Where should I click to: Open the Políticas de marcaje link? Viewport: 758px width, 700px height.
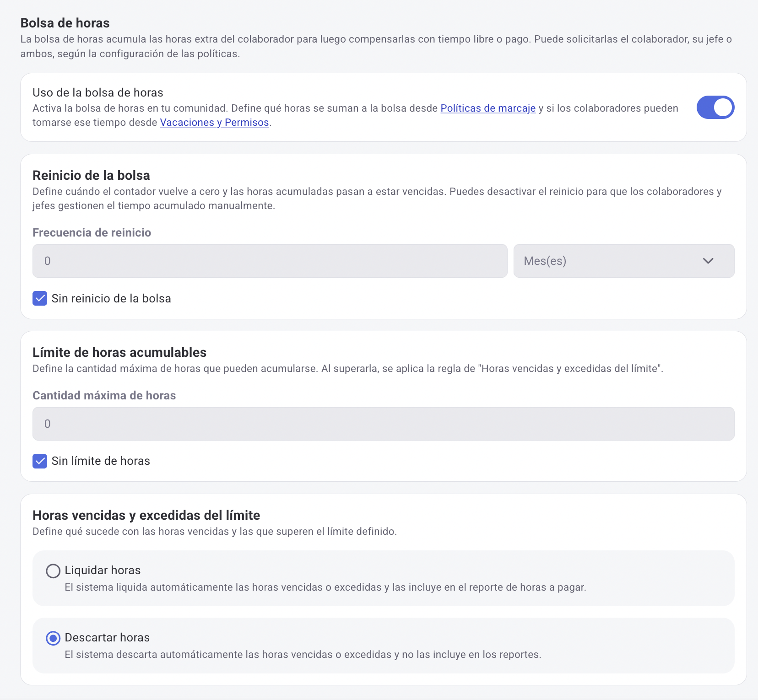click(488, 108)
